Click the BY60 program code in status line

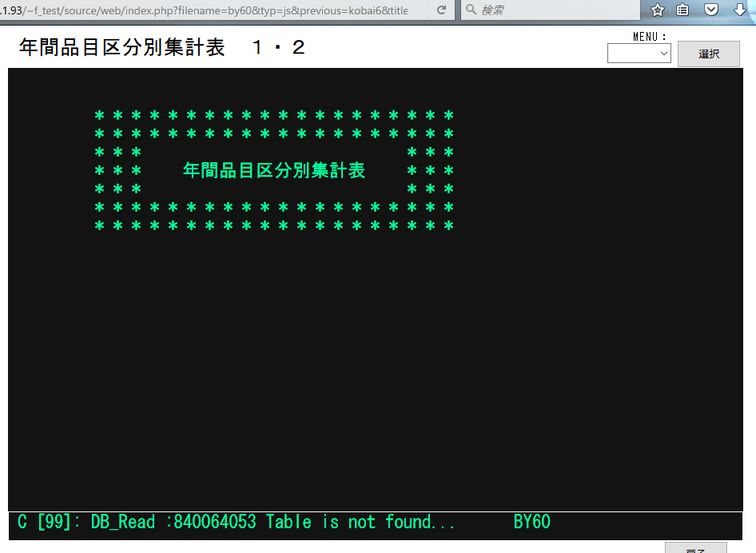pos(531,523)
